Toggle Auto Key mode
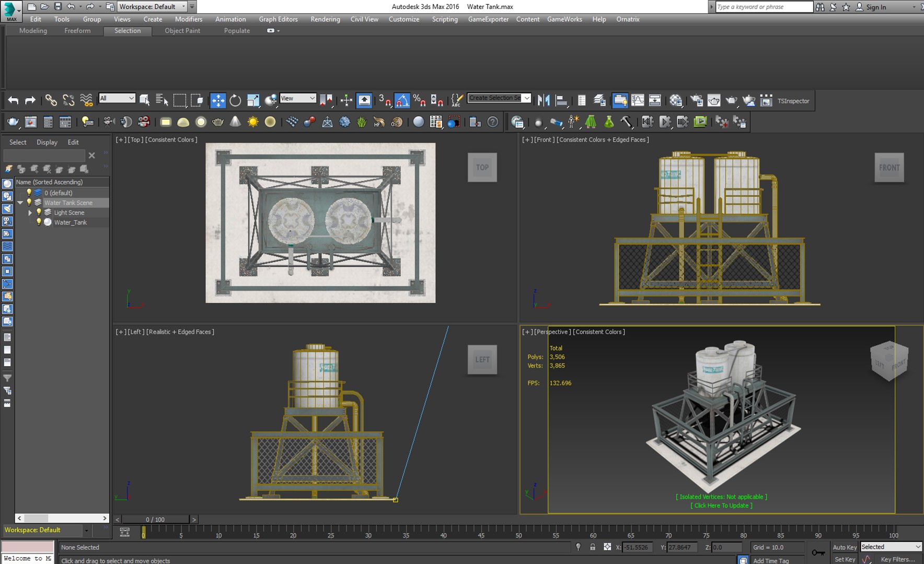The height and width of the screenshot is (564, 924). click(845, 547)
